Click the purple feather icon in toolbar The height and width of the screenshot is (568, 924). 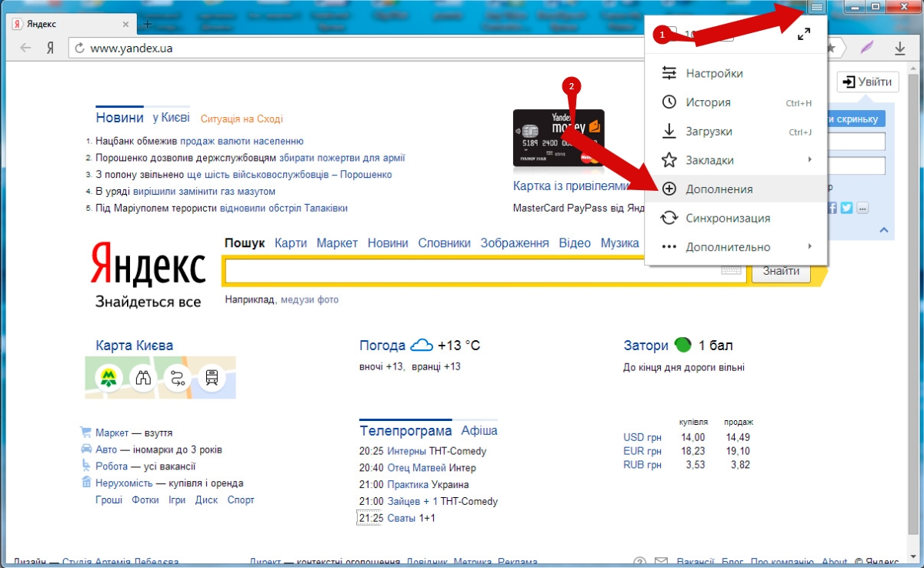[867, 48]
